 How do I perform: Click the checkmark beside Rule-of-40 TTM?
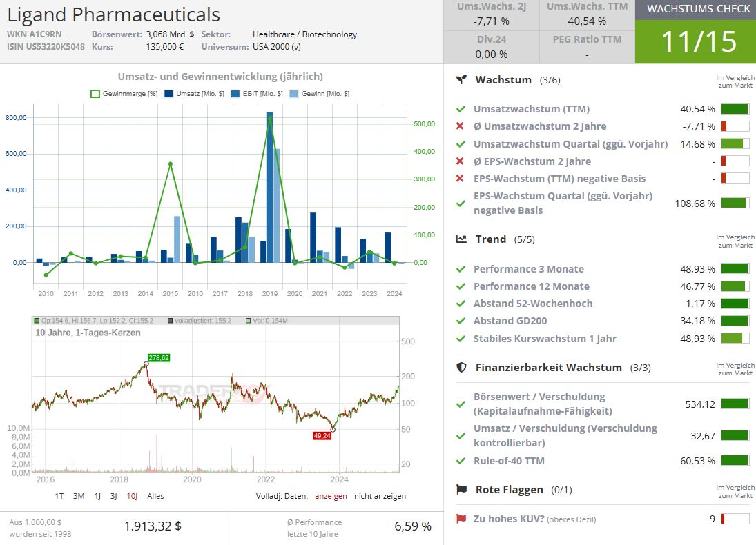tap(461, 461)
